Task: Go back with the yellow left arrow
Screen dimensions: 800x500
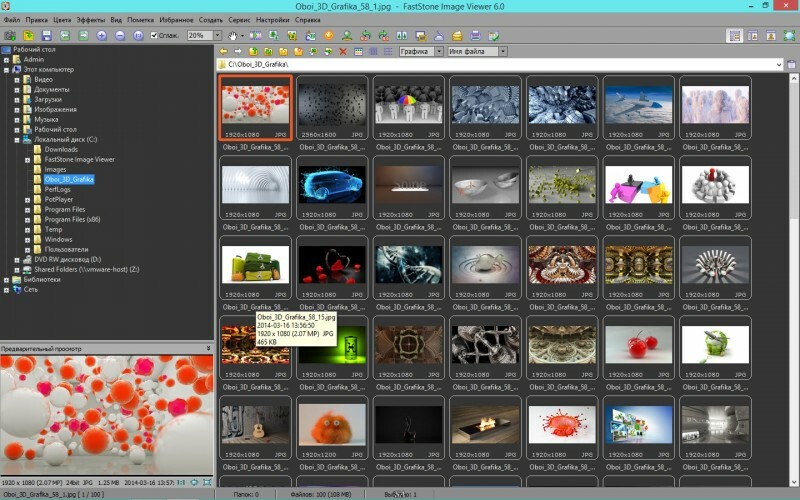Action: [x=224, y=51]
